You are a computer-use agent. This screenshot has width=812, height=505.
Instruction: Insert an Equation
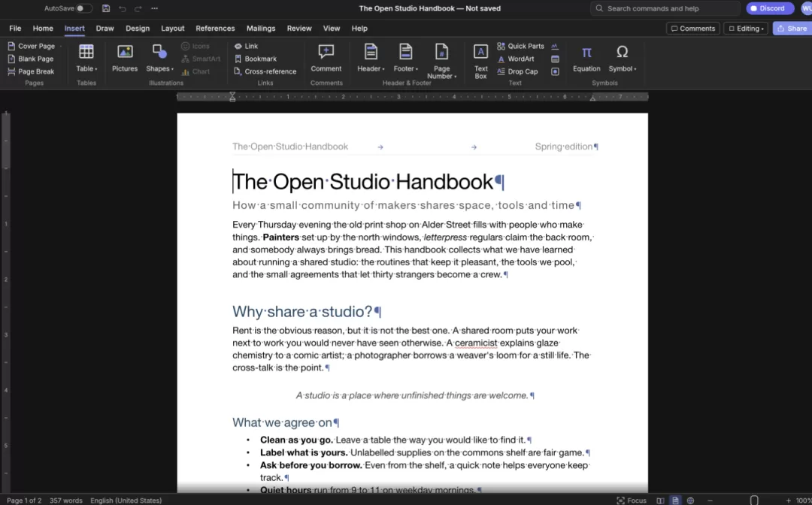586,58
